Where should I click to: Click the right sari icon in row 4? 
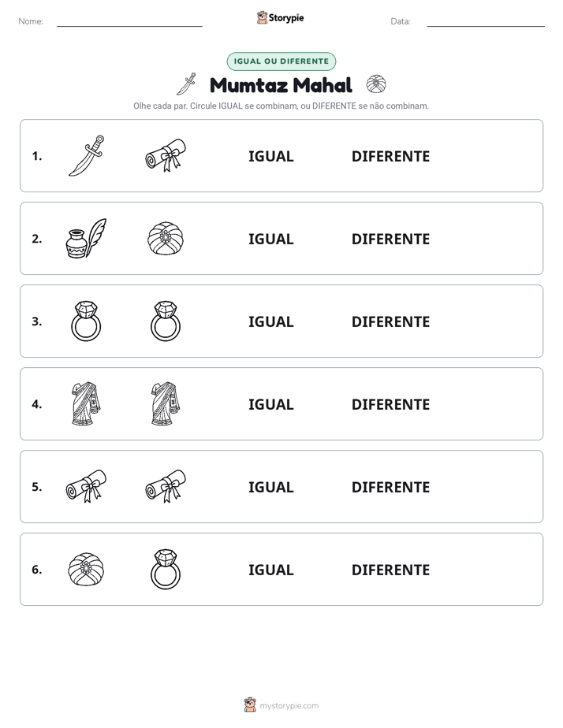point(166,403)
